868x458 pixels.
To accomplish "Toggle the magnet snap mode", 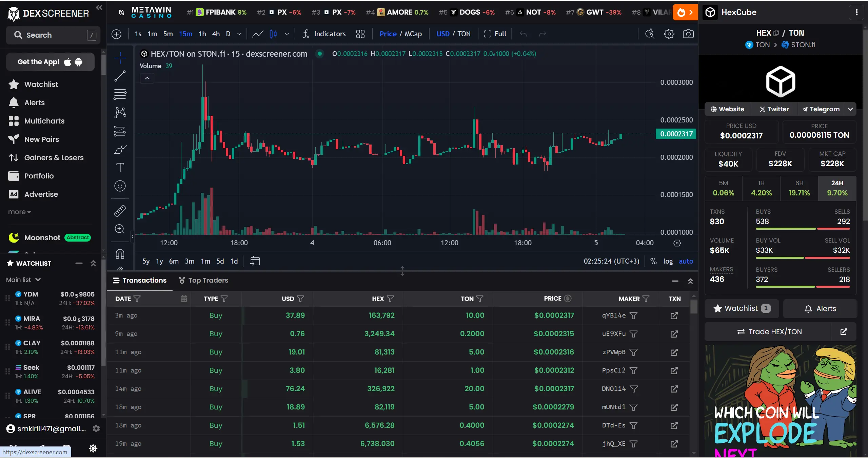I will tap(120, 254).
